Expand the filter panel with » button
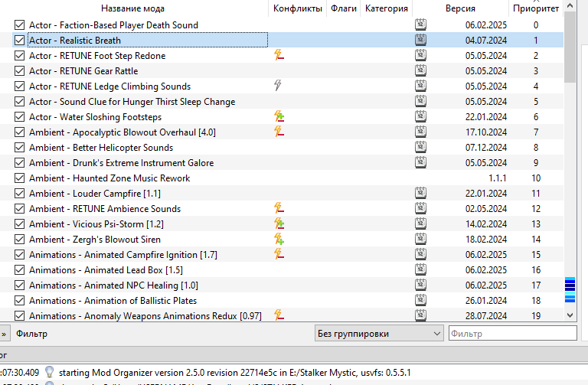 (4, 334)
